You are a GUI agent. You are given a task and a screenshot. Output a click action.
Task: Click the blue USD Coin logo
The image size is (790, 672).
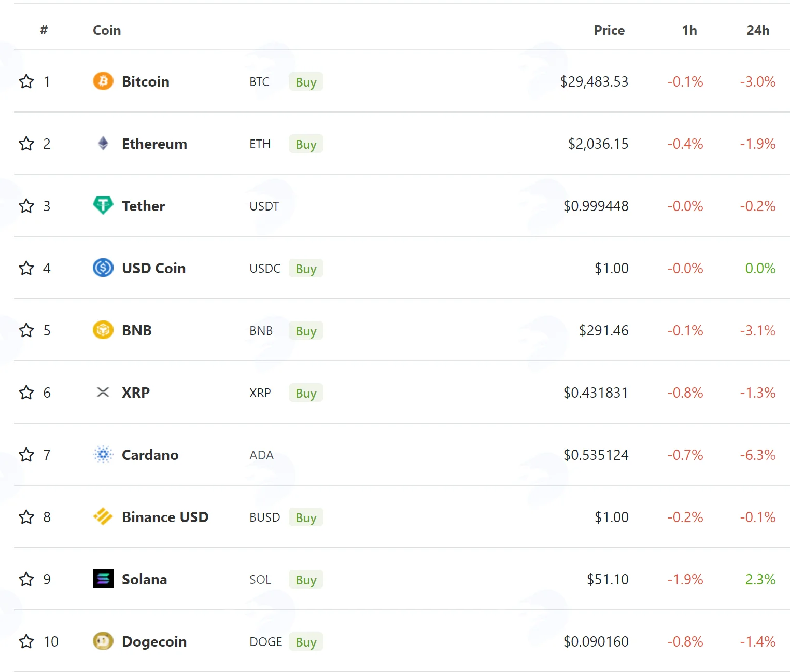103,268
